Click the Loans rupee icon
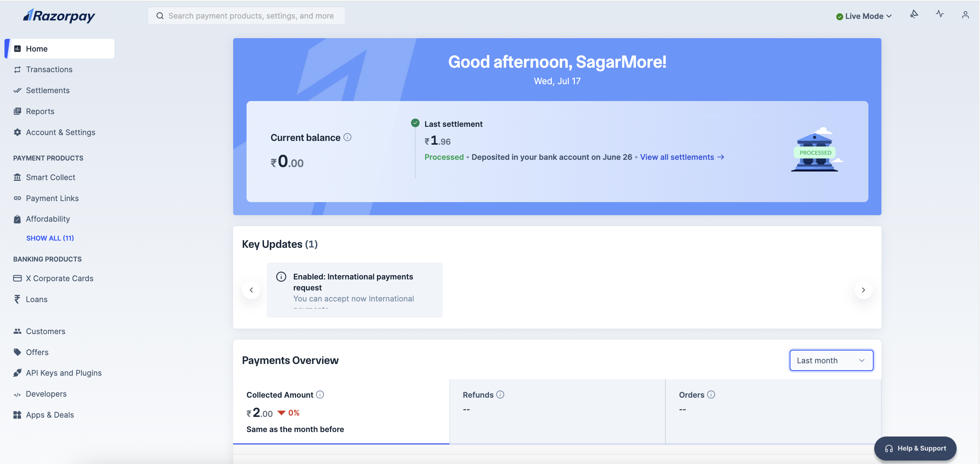This screenshot has width=980, height=464. point(18,299)
